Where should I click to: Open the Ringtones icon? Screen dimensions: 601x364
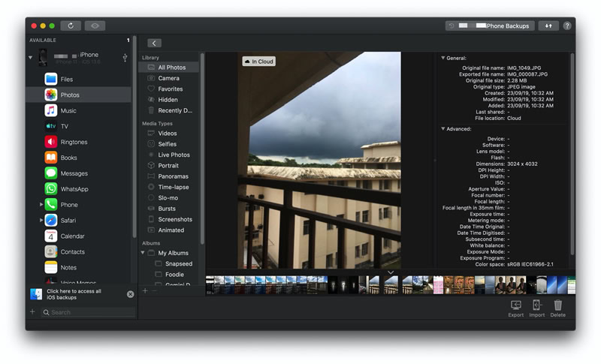(50, 142)
